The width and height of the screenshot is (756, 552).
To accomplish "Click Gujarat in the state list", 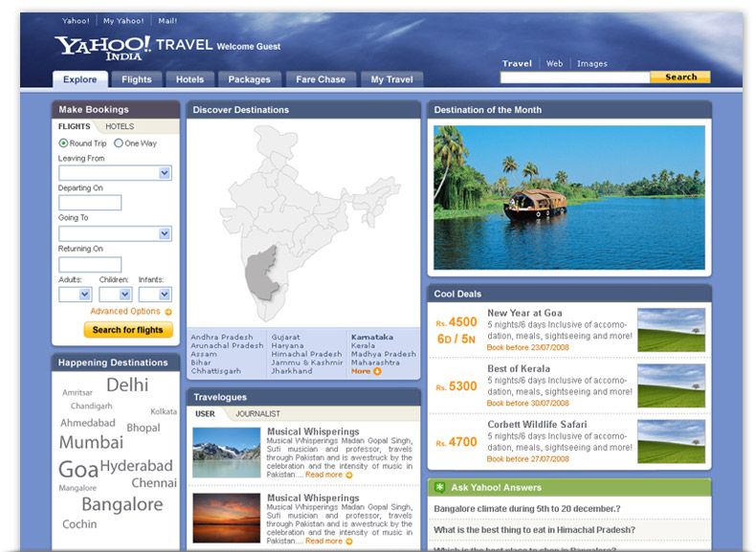I will tap(285, 337).
